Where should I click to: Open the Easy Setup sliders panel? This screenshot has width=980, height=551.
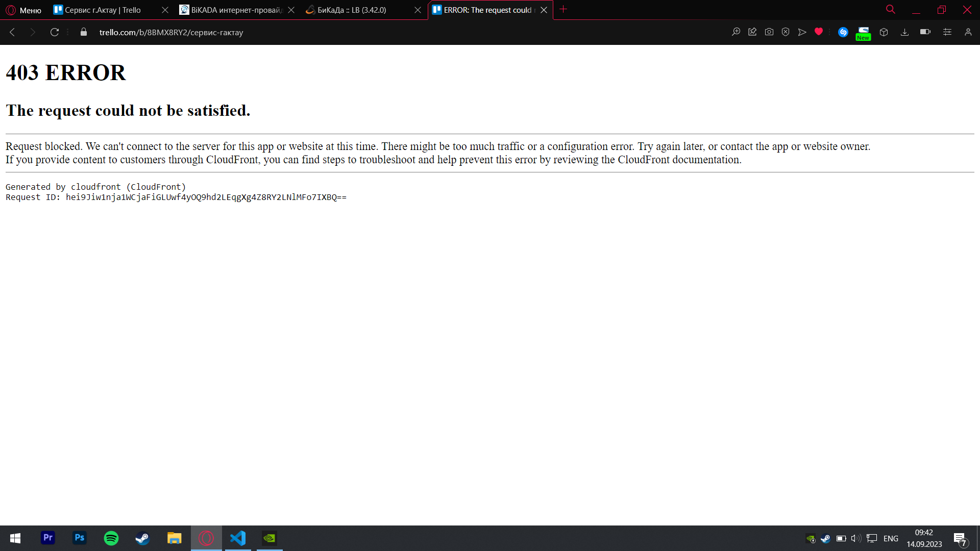pyautogui.click(x=947, y=32)
